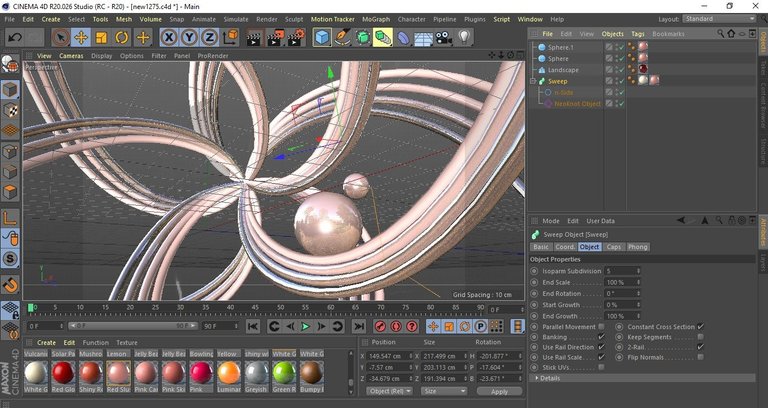Enable Stick UVs checkbox
The height and width of the screenshot is (408, 768).
pos(601,367)
